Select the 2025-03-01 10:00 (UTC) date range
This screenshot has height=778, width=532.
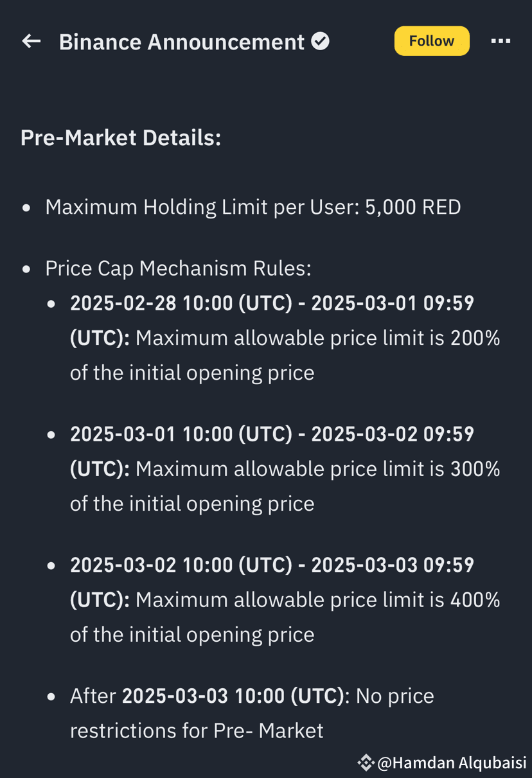tap(272, 452)
